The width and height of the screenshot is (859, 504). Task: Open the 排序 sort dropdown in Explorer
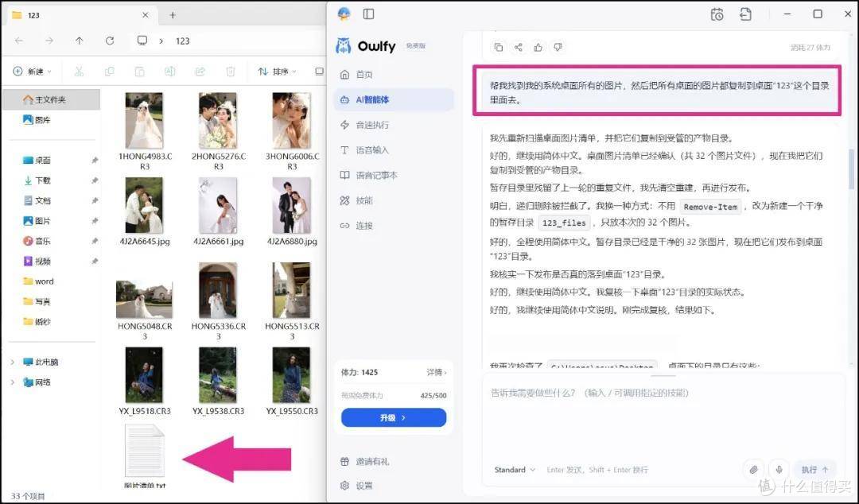coord(278,72)
